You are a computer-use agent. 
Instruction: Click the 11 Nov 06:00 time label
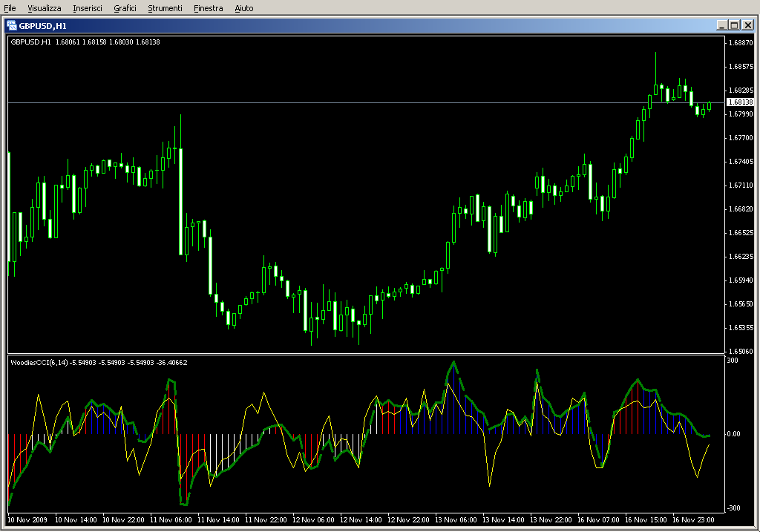point(171,520)
